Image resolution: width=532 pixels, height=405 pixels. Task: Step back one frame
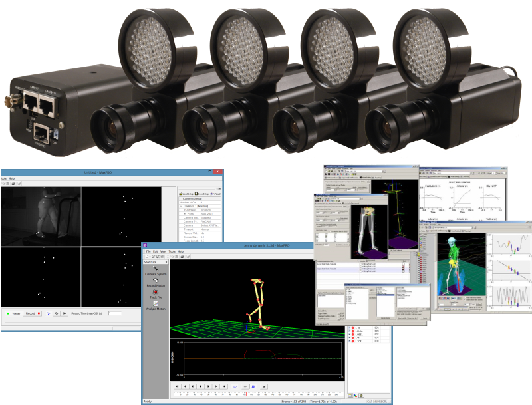pos(193,386)
